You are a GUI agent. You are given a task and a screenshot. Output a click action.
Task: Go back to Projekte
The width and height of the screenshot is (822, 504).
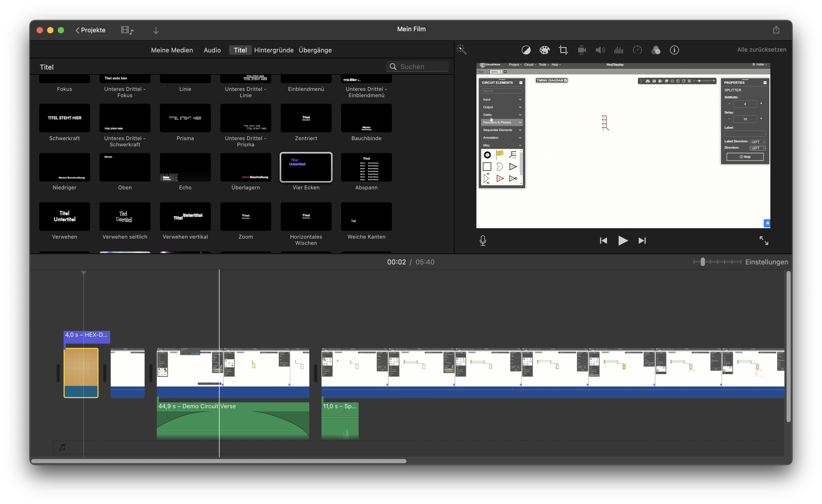click(x=91, y=30)
